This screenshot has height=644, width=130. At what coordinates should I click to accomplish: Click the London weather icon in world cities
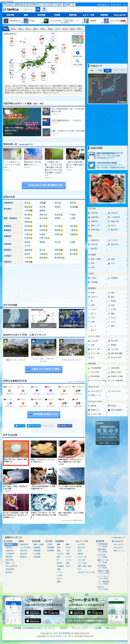click(x=23, y=403)
